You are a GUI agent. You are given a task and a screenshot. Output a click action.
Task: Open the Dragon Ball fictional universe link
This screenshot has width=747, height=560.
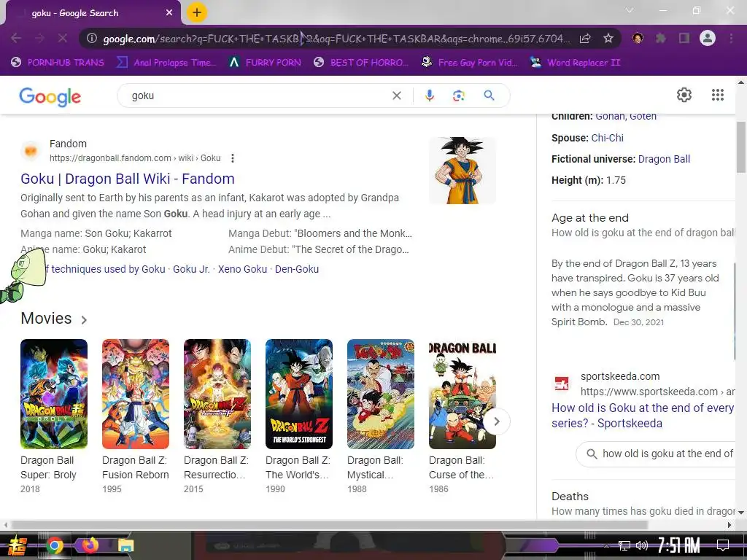click(x=664, y=159)
